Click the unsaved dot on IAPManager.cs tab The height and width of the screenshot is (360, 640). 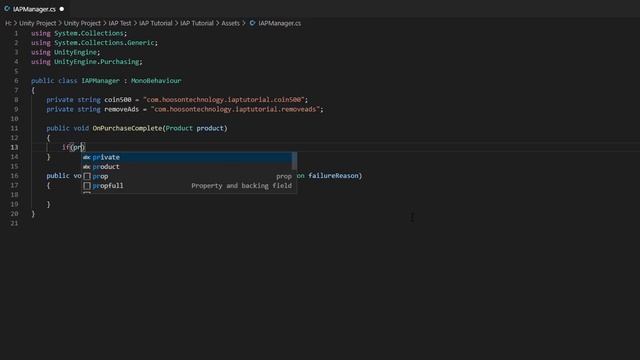click(x=62, y=9)
